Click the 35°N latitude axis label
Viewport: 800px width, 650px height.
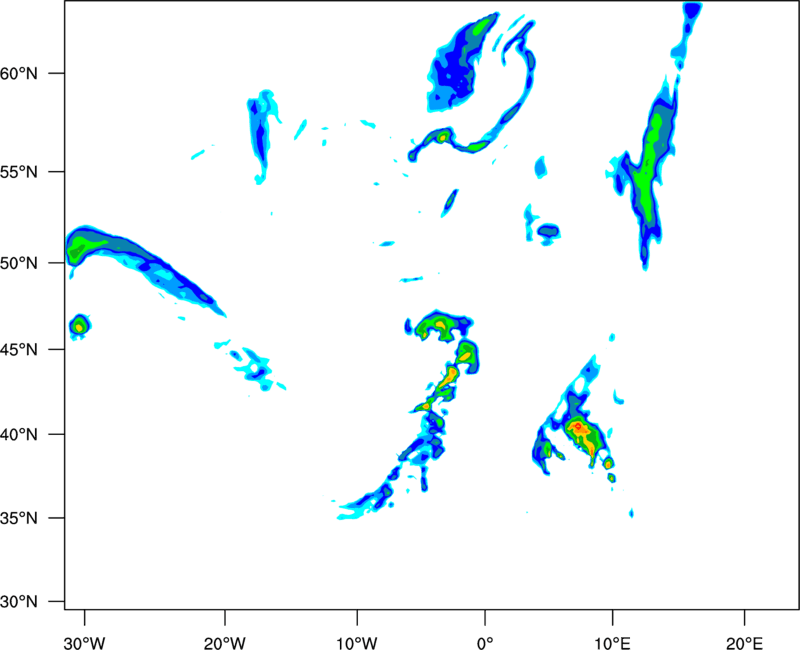click(x=19, y=518)
